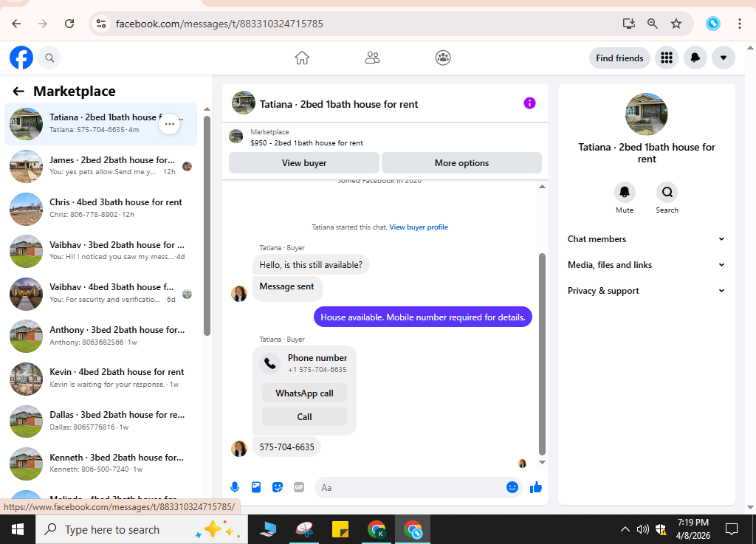Screen dimensions: 756x544
Task: Click '$950 - 2bed 1bath house' listing text
Action: (x=306, y=143)
